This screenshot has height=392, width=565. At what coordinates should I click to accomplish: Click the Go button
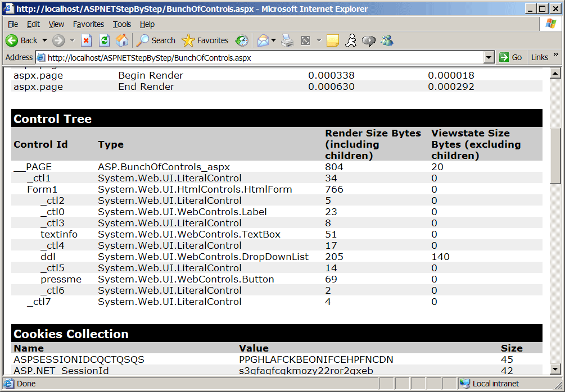click(x=511, y=57)
